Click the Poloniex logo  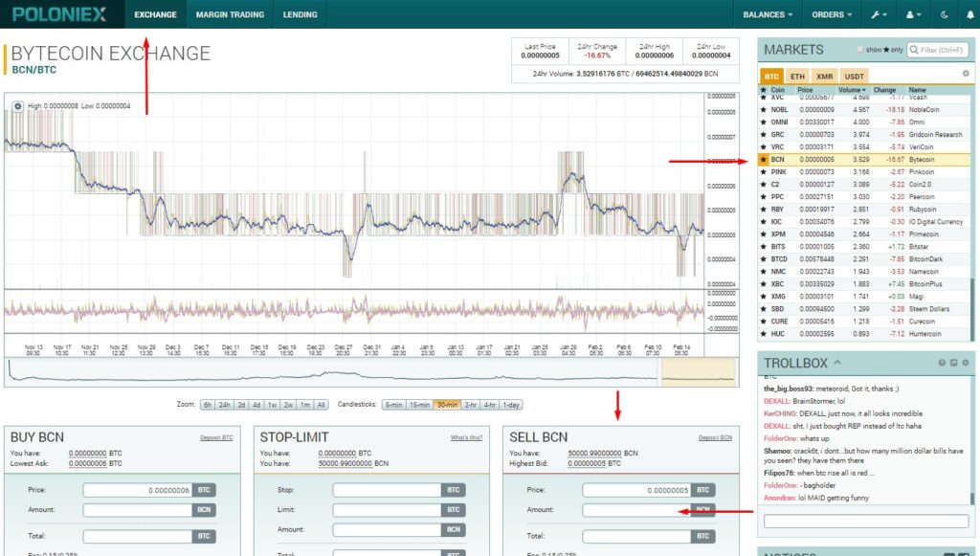[59, 13]
